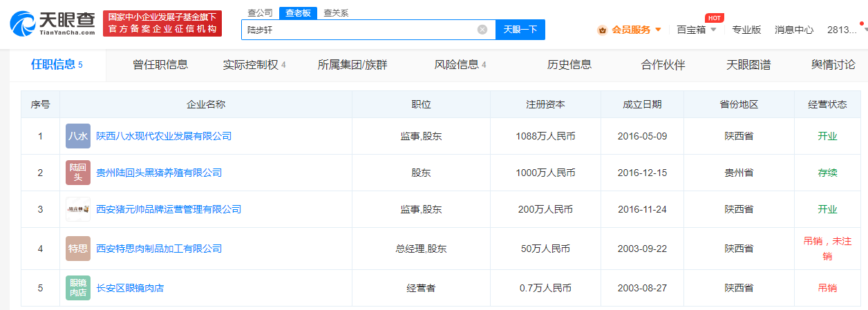The height and width of the screenshot is (310, 868).
Task: Open 西安特思肉制品加工有限公司 company link
Action: 159,249
